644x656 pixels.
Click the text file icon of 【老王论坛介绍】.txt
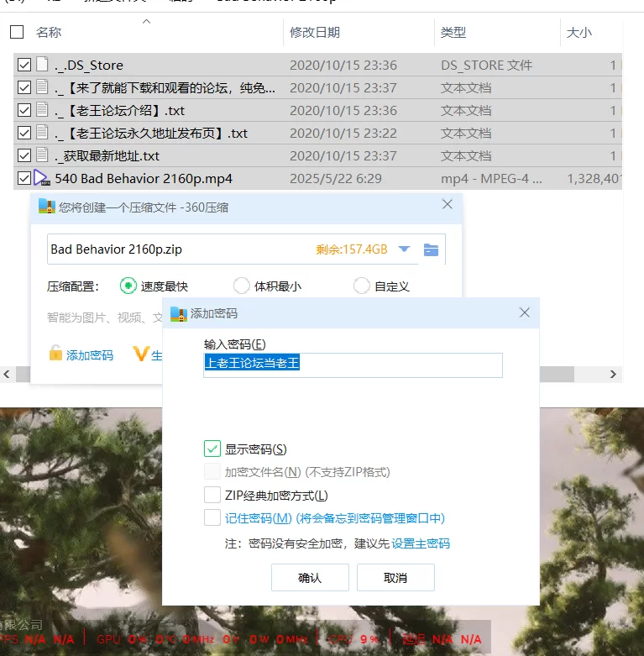pos(42,109)
